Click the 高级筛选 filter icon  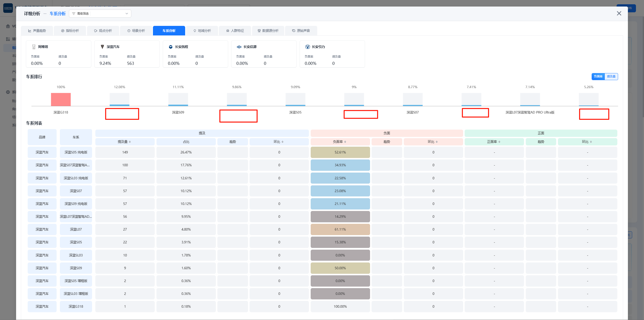[x=74, y=14]
